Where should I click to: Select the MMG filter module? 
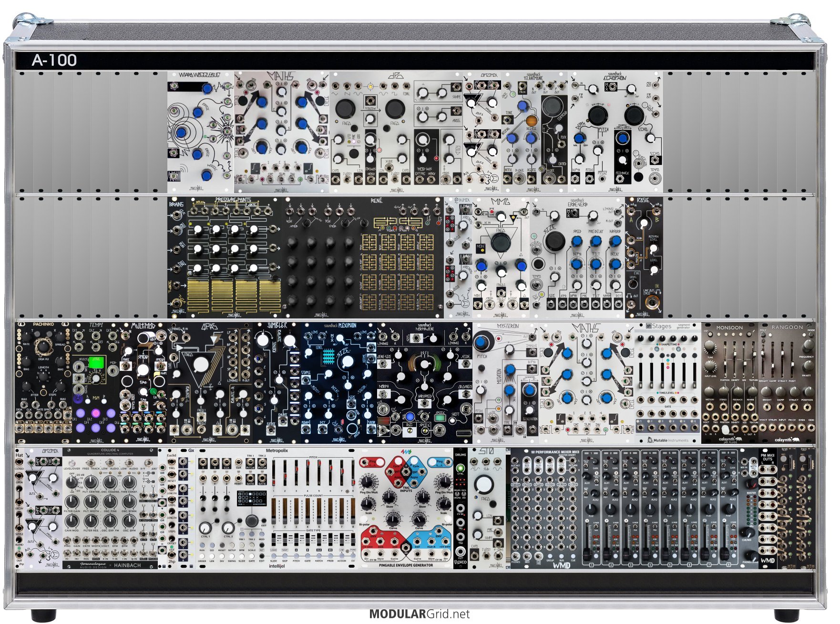501,257
